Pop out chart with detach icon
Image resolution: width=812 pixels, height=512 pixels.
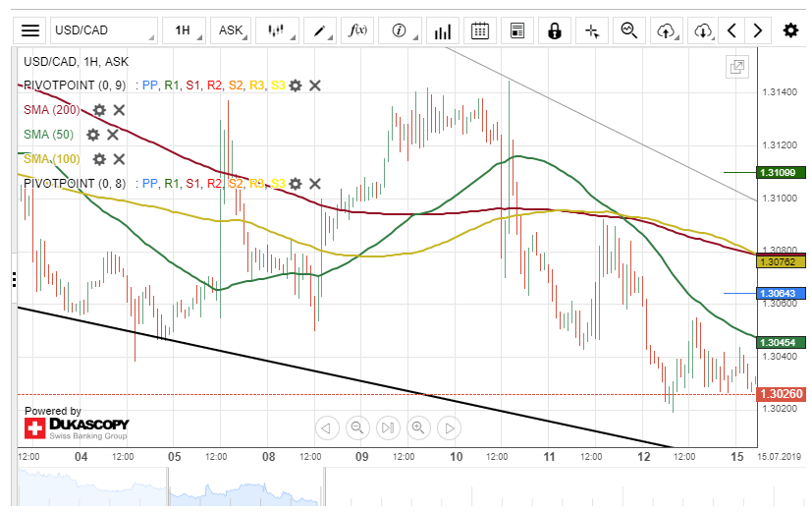click(736, 67)
